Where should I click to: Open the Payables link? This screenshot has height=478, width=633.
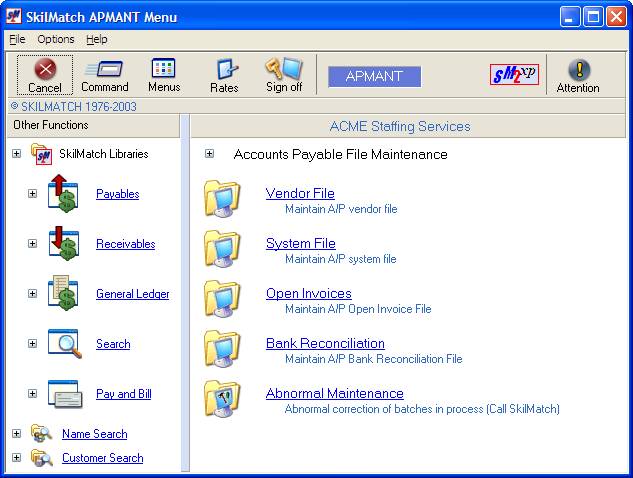[117, 194]
